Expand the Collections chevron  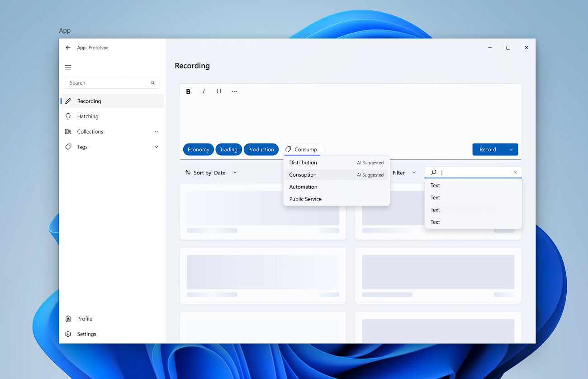(156, 132)
